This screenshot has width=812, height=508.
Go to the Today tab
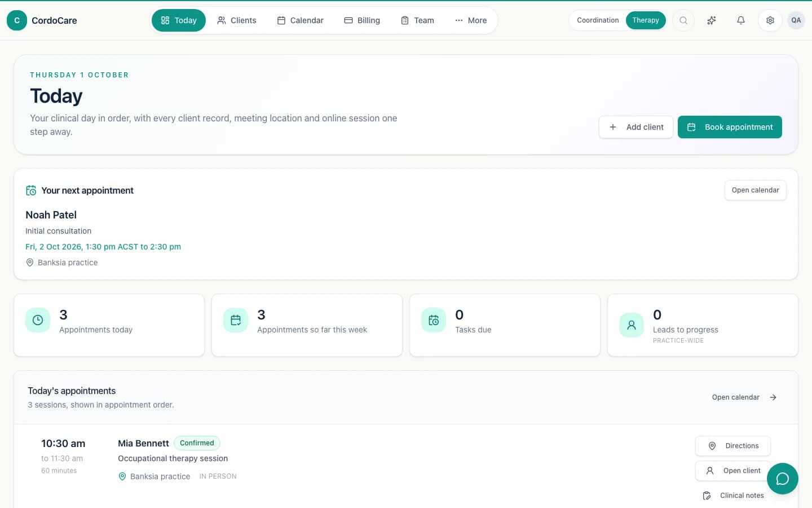pyautogui.click(x=179, y=20)
